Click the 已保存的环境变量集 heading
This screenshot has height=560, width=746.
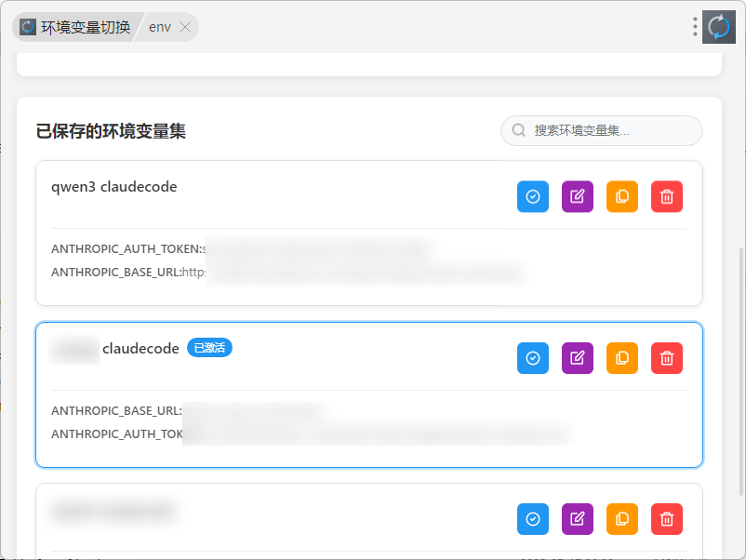point(111,131)
